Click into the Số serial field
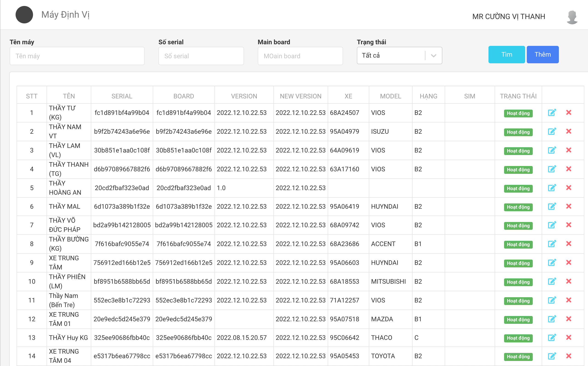Image resolution: width=588 pixels, height=366 pixels. coord(201,56)
